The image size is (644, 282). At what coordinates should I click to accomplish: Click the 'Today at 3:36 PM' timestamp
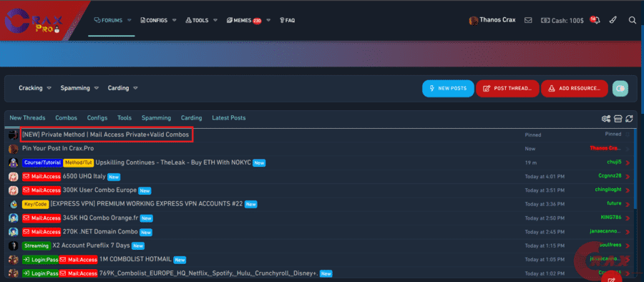pyautogui.click(x=545, y=204)
